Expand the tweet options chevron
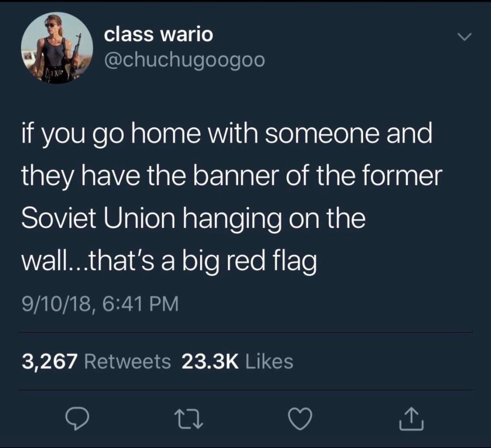The height and width of the screenshot is (448, 491). 464,37
